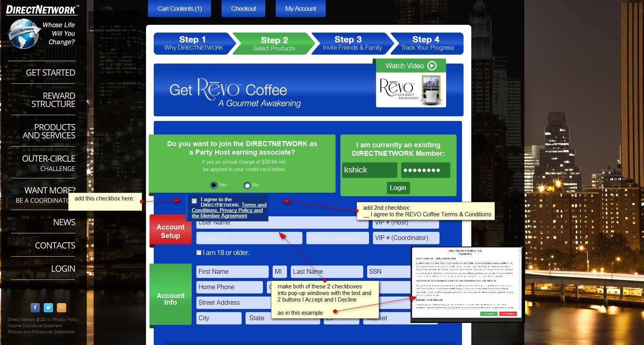This screenshot has width=644, height=345.
Task: Open My Account
Action: click(301, 9)
